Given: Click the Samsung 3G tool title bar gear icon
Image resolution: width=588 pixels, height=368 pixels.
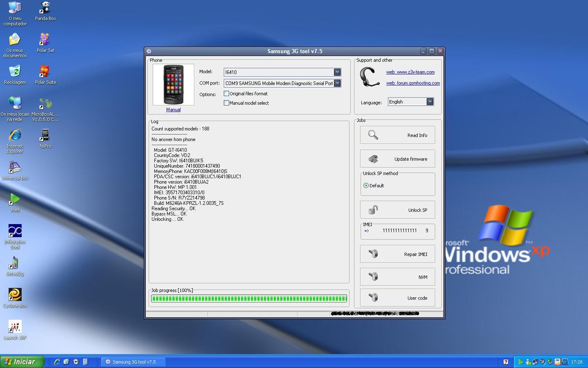Looking at the screenshot, I should pyautogui.click(x=149, y=51).
